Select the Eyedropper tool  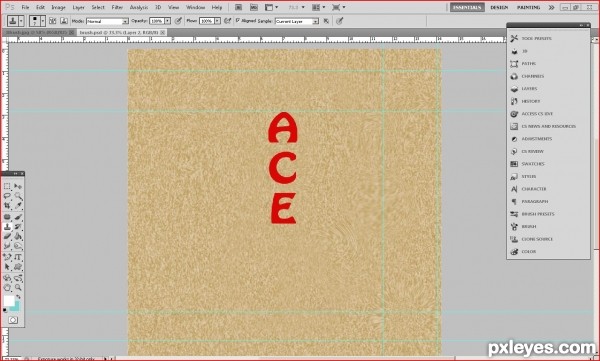pyautogui.click(x=18, y=206)
